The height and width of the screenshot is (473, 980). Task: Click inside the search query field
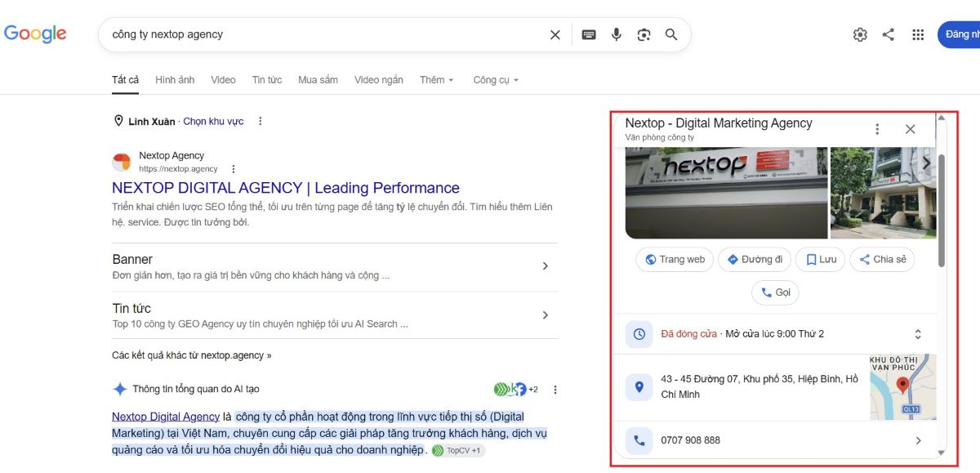coord(327,34)
